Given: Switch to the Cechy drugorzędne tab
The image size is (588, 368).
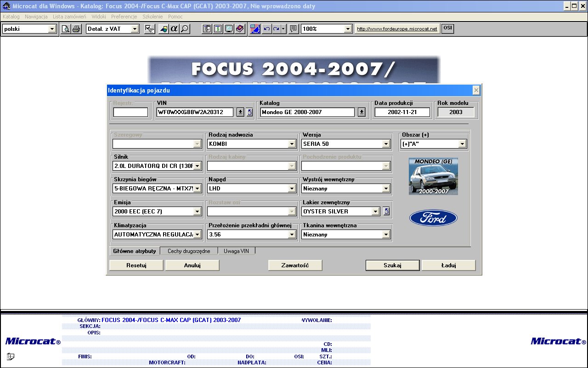Looking at the screenshot, I should pos(189,251).
